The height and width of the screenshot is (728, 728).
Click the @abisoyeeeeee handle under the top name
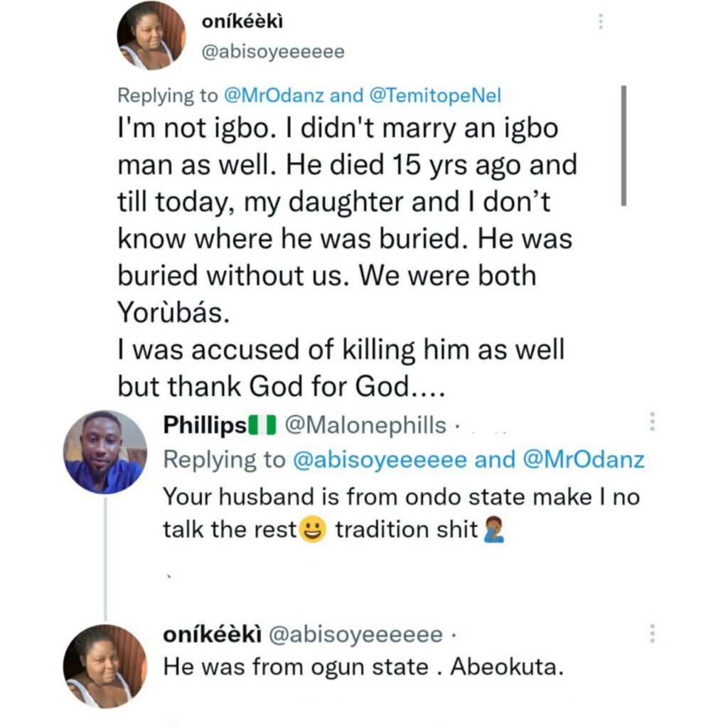point(274,52)
